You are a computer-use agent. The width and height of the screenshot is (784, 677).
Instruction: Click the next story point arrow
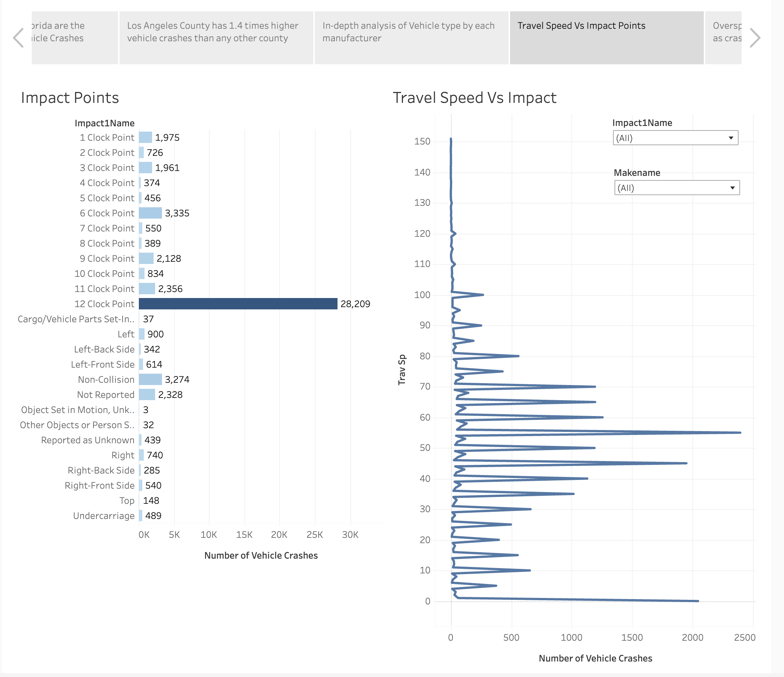(x=755, y=38)
